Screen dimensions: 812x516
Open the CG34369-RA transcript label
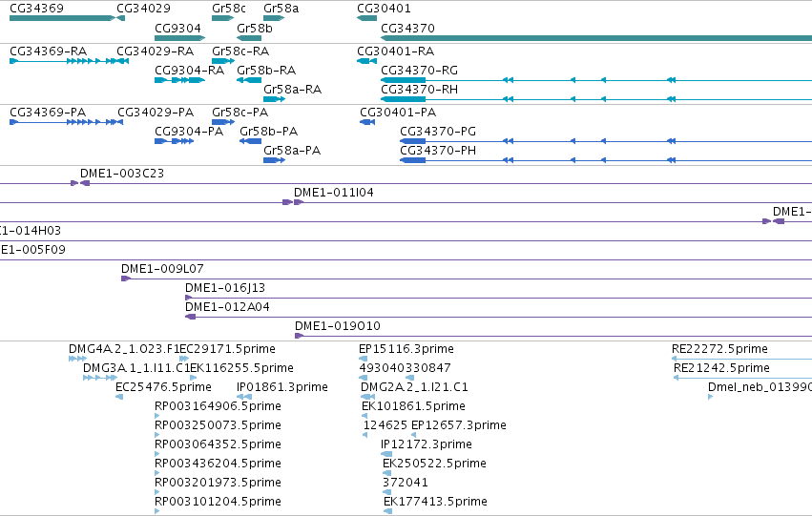point(48,52)
